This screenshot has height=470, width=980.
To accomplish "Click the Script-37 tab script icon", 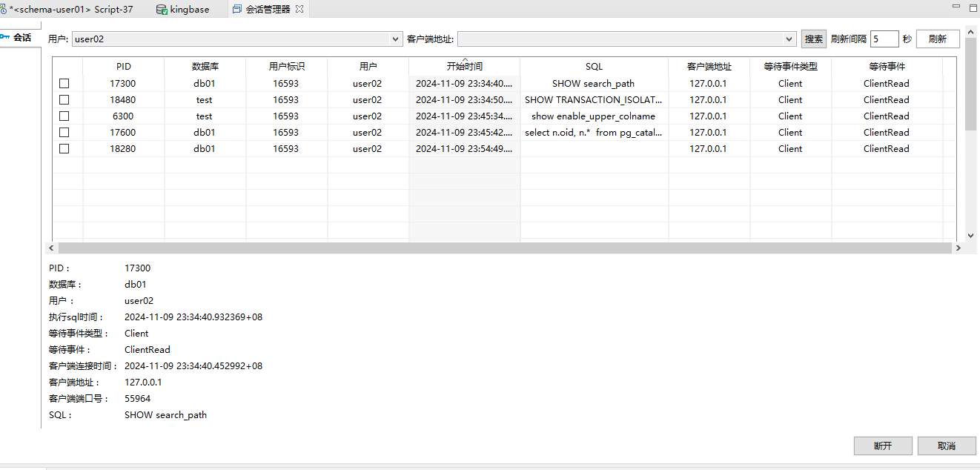I will (3, 10).
